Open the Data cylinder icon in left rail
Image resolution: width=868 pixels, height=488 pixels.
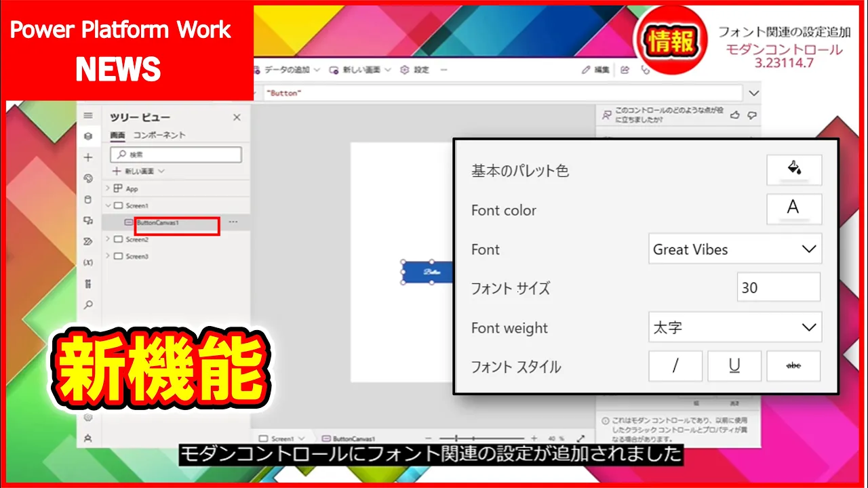[x=88, y=199]
